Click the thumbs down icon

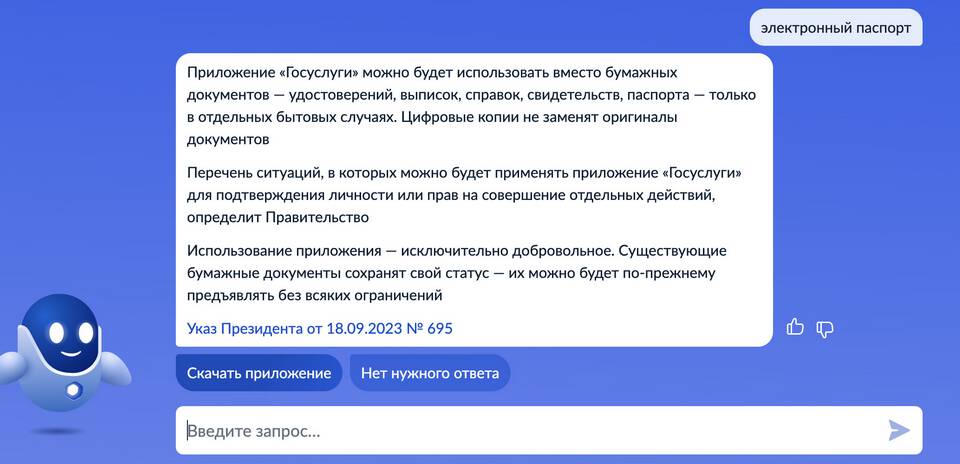point(825,328)
